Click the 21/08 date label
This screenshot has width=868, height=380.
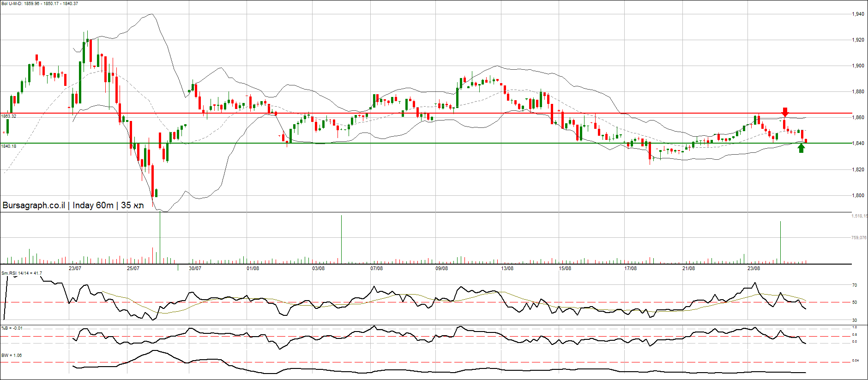point(688,268)
